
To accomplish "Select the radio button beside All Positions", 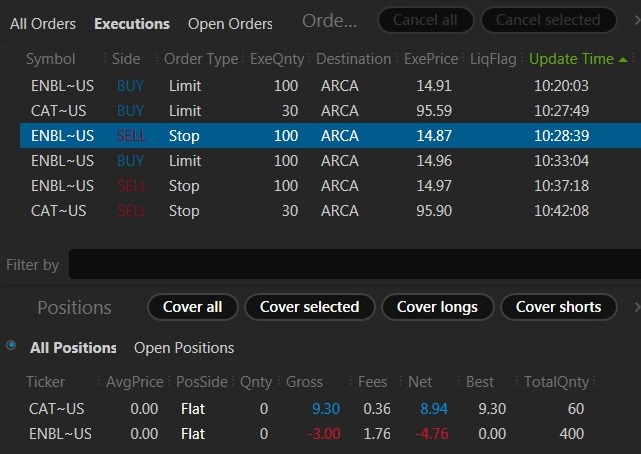I will pos(11,345).
